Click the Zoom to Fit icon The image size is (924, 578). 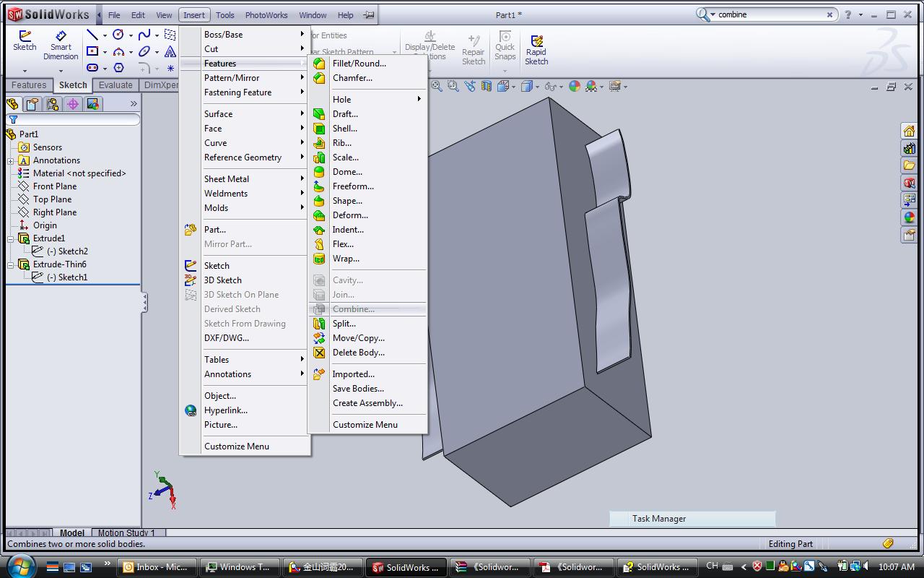tap(437, 86)
